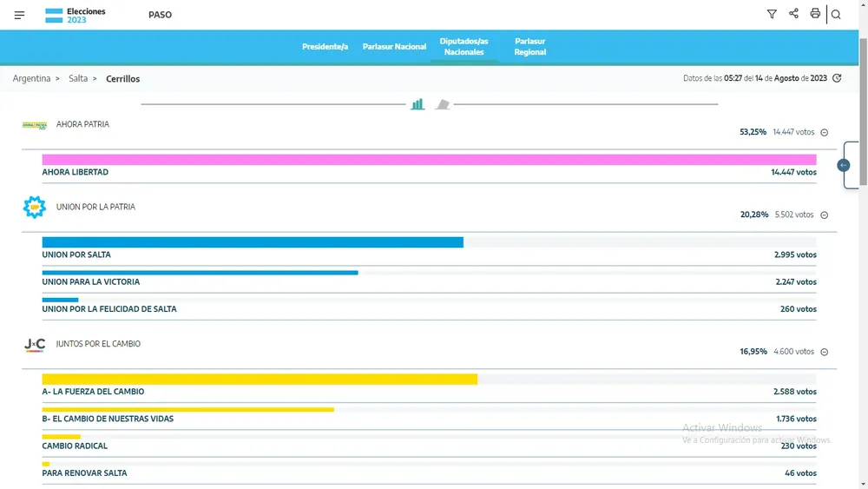Open the hamburger menu
The image size is (868, 489).
coord(19,15)
